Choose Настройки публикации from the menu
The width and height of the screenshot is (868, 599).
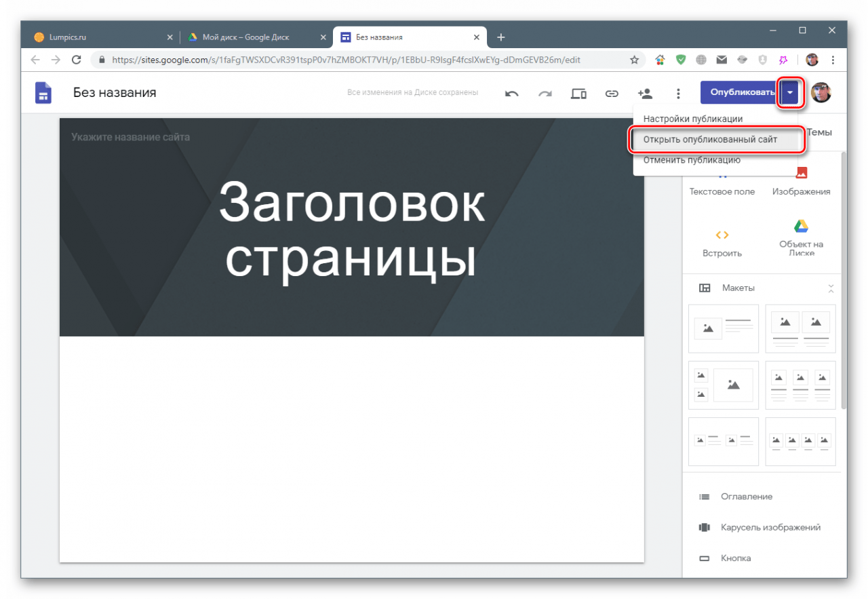(693, 119)
